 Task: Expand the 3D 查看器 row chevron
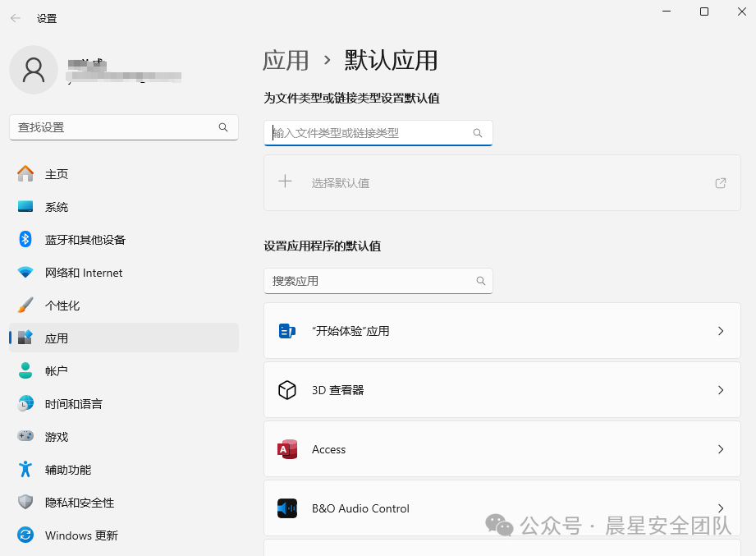point(721,389)
